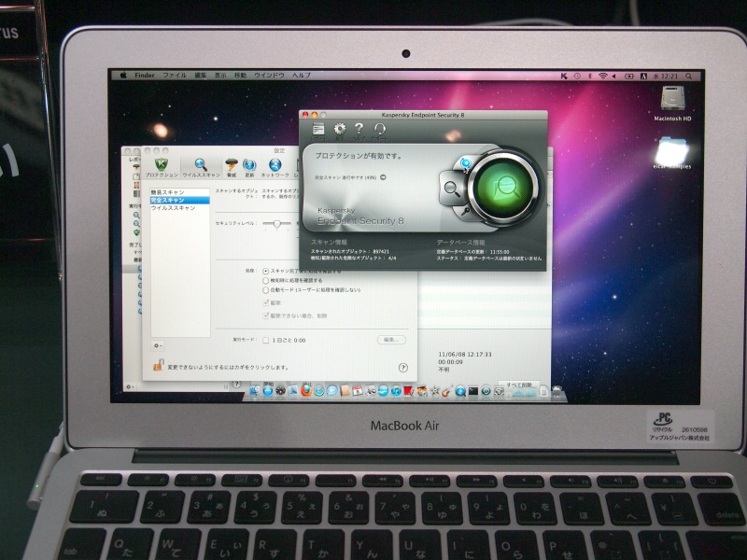Click the Spotlight search icon in menu bar
747x560 pixels.
click(x=689, y=76)
